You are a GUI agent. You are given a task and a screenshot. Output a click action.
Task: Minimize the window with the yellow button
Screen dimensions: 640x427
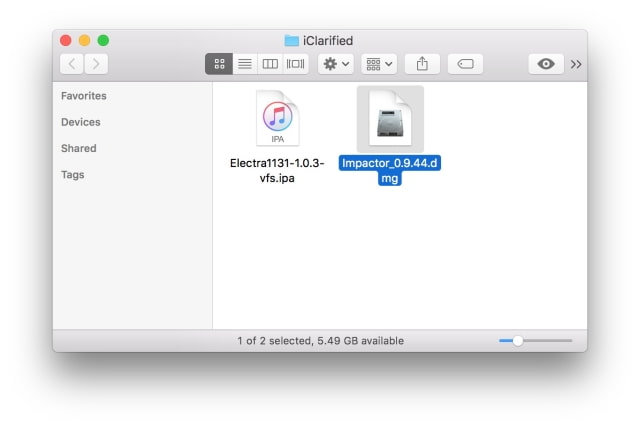(84, 40)
